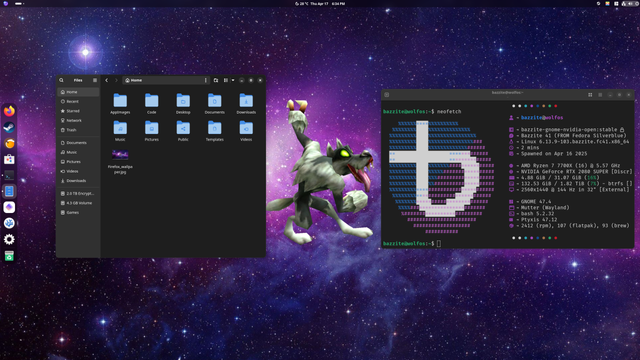Viewport: 640px width, 360px height.
Task: Select the Pictures folder in grid
Action: tap(151, 131)
